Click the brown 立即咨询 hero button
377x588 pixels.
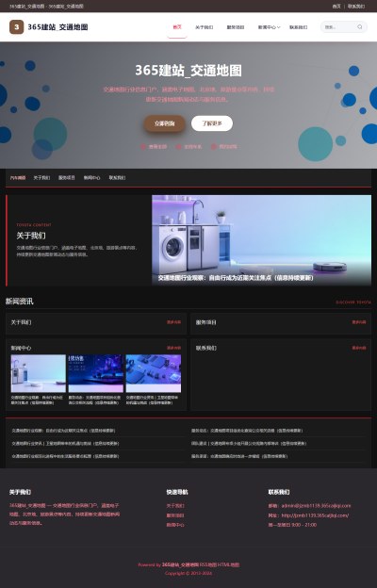[x=165, y=123]
